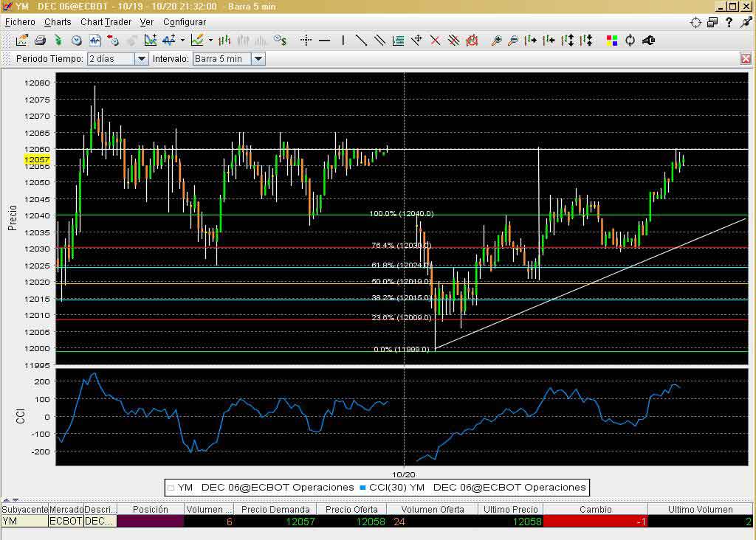The height and width of the screenshot is (540, 756).
Task: Click the bars with left arrow icon
Action: (549, 41)
